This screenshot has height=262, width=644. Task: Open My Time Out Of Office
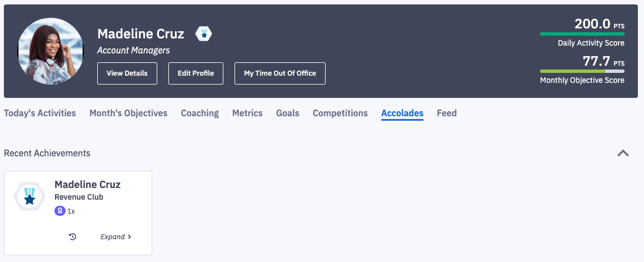click(280, 73)
